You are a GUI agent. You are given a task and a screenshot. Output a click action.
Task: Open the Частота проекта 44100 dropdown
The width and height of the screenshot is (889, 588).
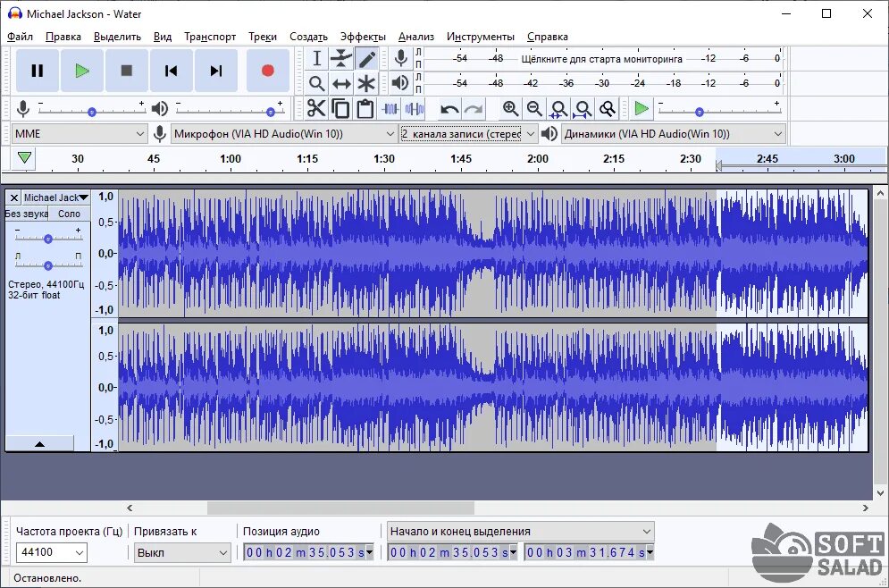point(52,551)
